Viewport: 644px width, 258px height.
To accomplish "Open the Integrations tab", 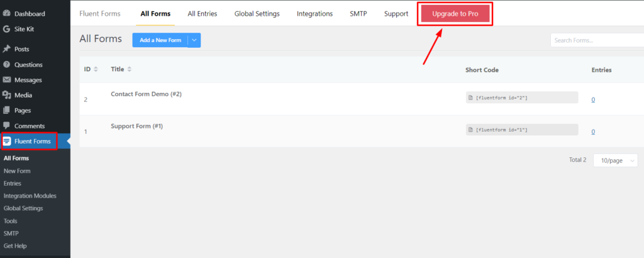I will [314, 14].
